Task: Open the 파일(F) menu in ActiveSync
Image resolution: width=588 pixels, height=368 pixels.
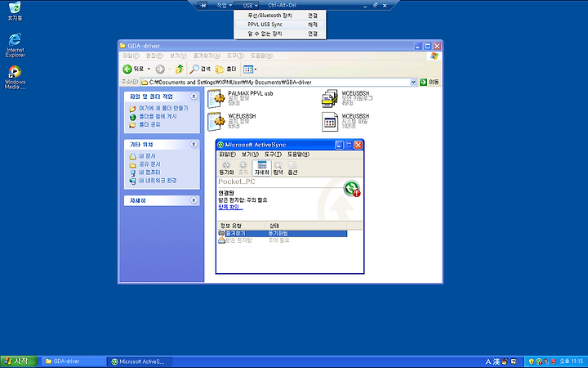Action: pos(227,155)
